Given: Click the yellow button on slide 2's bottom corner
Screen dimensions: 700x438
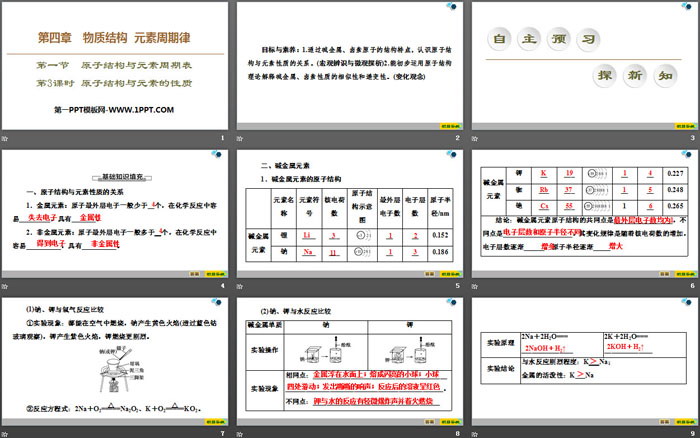Looking at the screenshot, I should coord(445,125).
